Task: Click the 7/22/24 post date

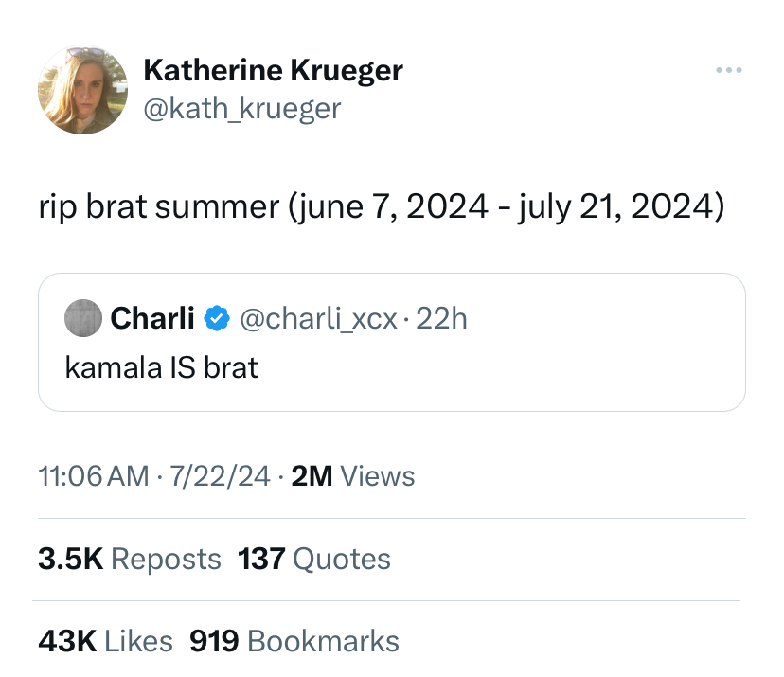Action: [x=220, y=475]
